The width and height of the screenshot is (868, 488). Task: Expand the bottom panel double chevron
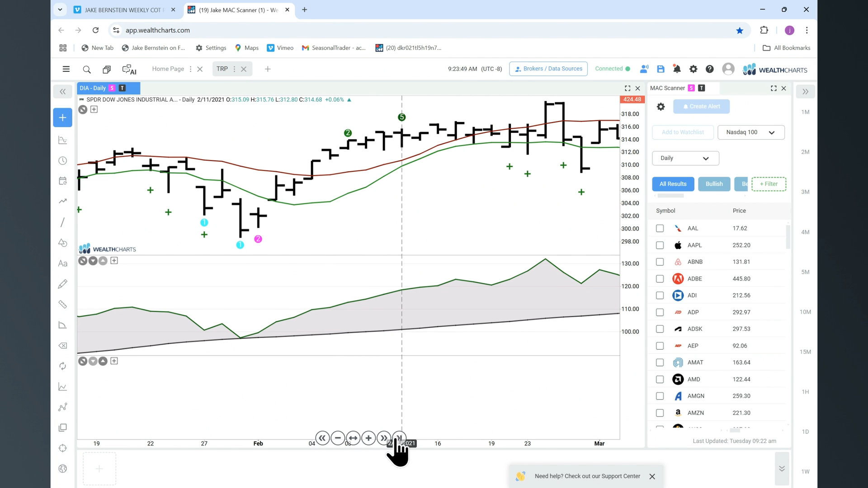[782, 469]
